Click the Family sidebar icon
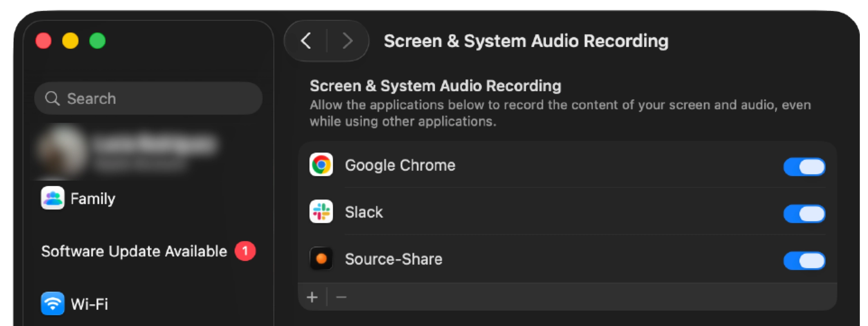 point(53,198)
